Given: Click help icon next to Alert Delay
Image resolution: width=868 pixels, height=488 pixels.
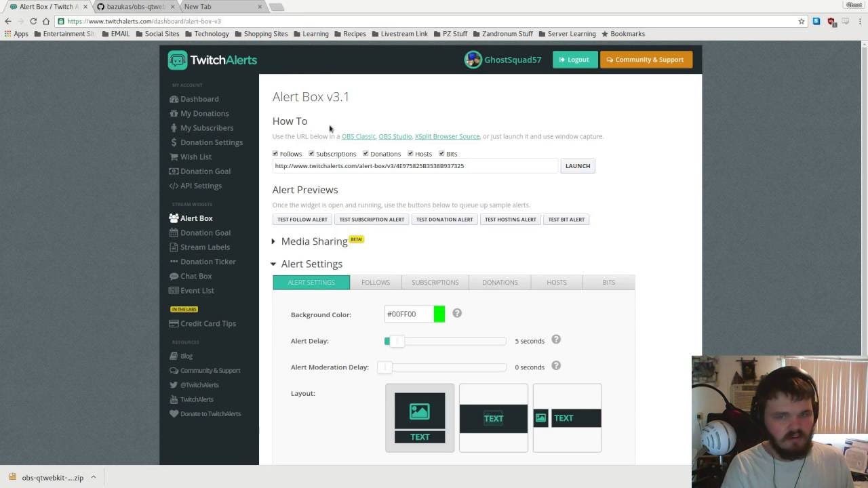Looking at the screenshot, I should click(x=556, y=340).
